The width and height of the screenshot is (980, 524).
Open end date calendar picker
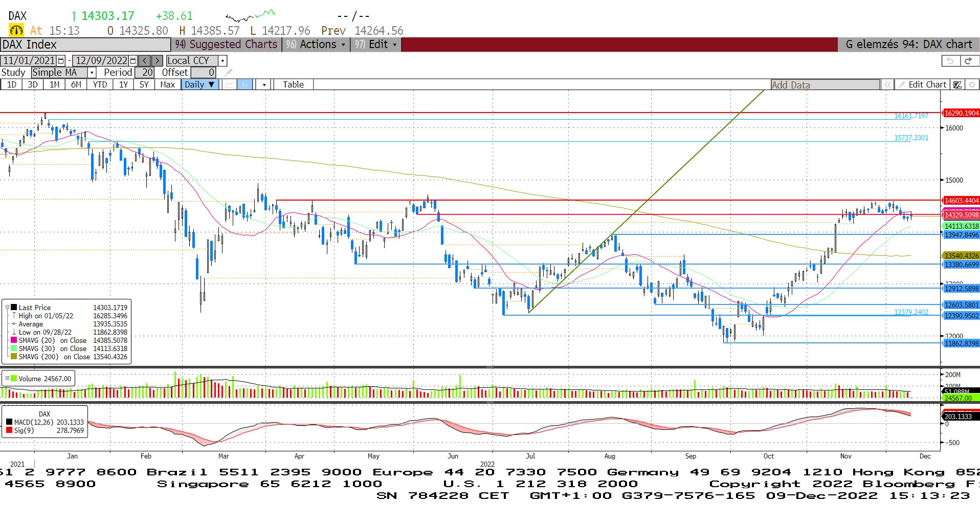[x=133, y=60]
